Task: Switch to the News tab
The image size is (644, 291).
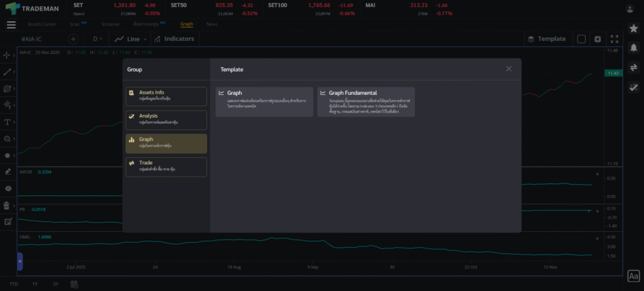Action: [212, 25]
